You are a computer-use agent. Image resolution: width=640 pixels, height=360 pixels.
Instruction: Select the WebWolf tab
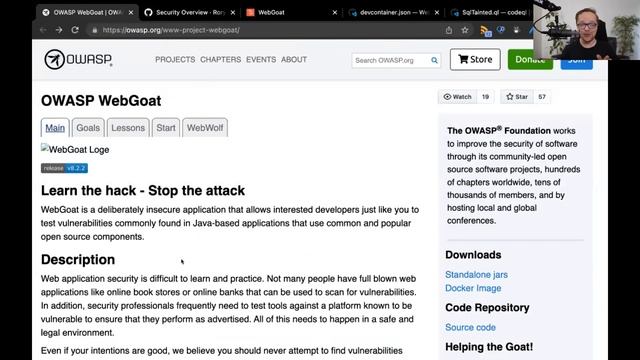pos(205,128)
